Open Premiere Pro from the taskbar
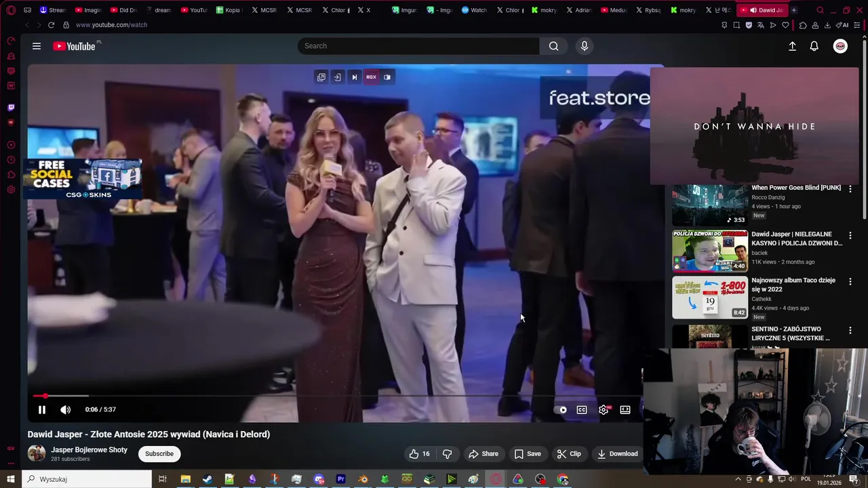Screen dimensions: 868x488 coord(341,479)
